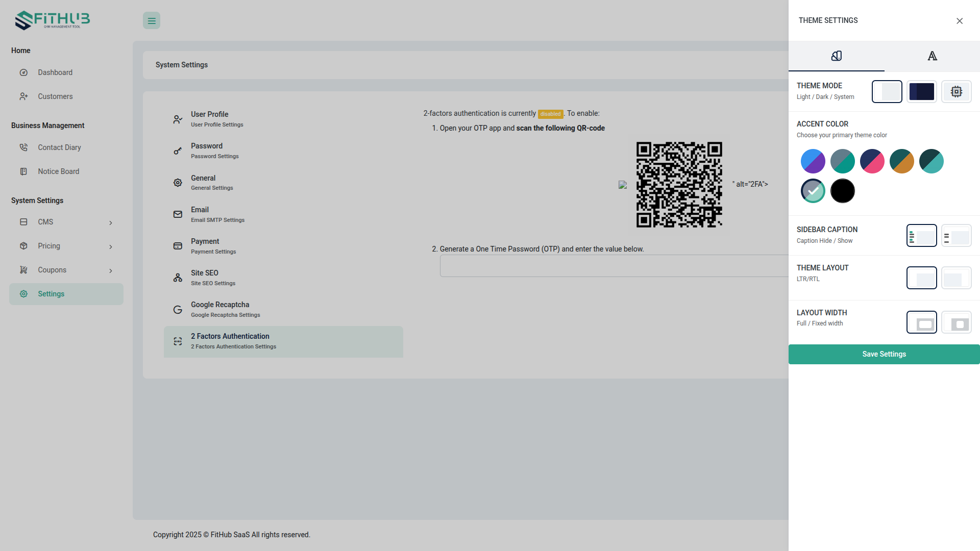Click the hamburger menu toggle icon
This screenshot has width=980, height=551.
(x=152, y=21)
